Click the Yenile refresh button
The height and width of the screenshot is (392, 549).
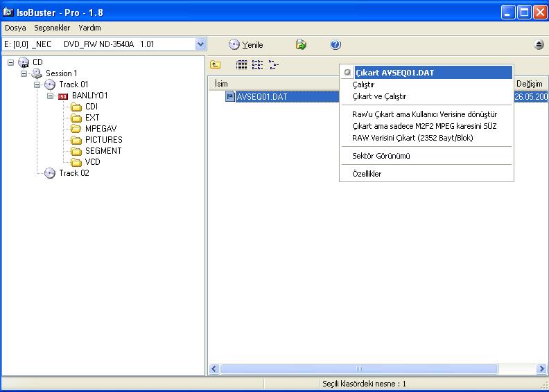pyautogui.click(x=246, y=44)
